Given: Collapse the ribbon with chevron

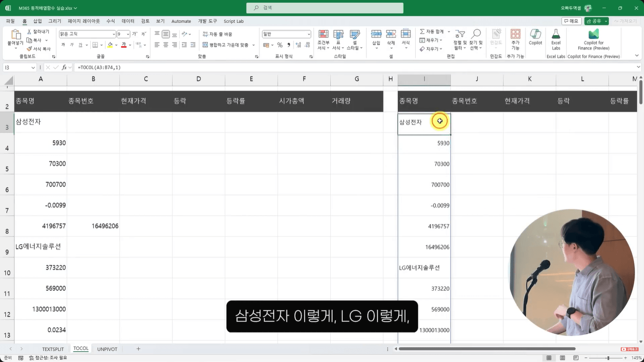Looking at the screenshot, I should tap(637, 56).
